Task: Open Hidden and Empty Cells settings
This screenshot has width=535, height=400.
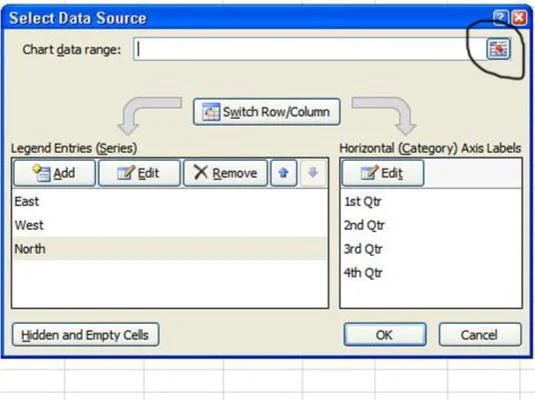Action: 85,335
